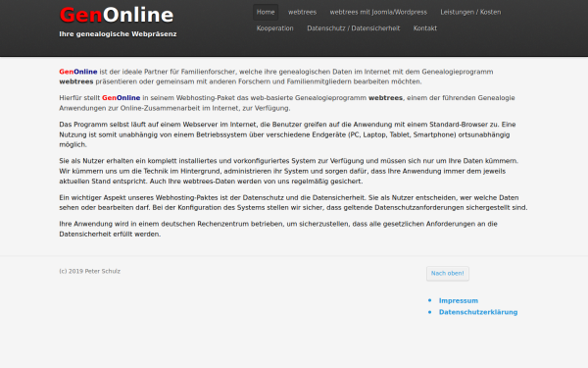
Task: Go to the Kontakt page
Action: click(x=425, y=28)
